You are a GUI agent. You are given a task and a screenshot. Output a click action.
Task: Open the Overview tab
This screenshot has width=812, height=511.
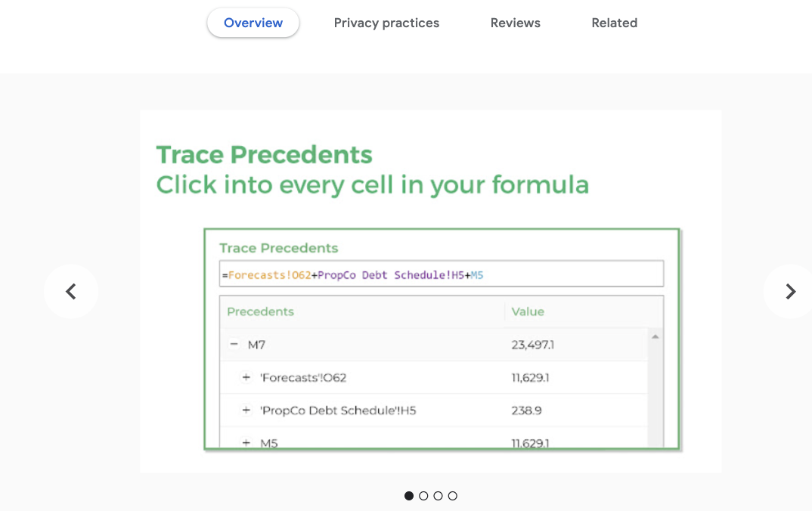[253, 23]
